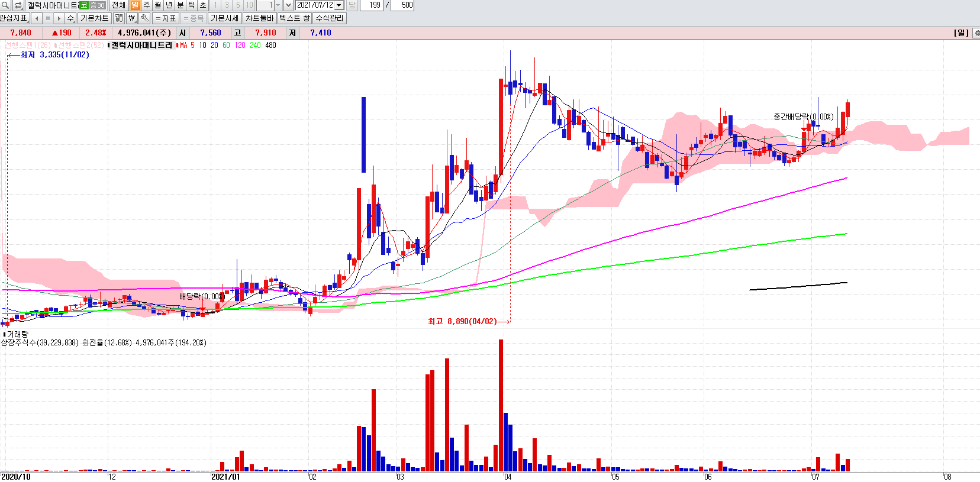Expand the chevron dropdown beside interval

pyautogui.click(x=289, y=5)
